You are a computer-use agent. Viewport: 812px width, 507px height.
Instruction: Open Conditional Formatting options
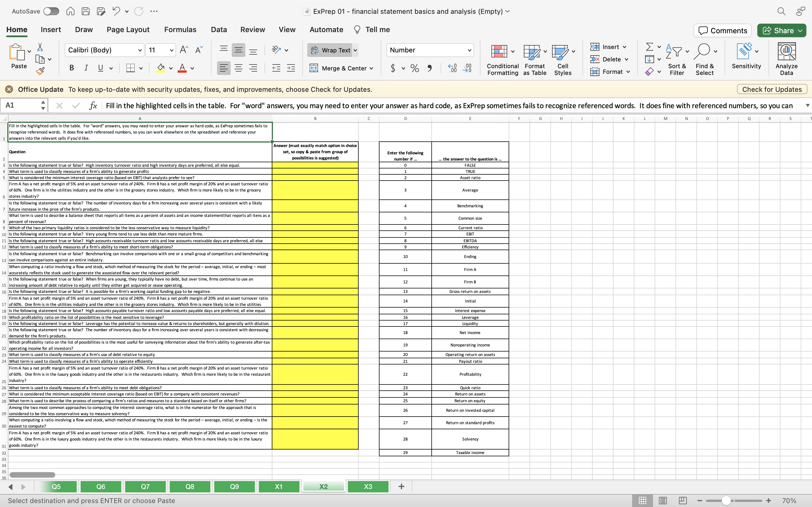tap(501, 60)
